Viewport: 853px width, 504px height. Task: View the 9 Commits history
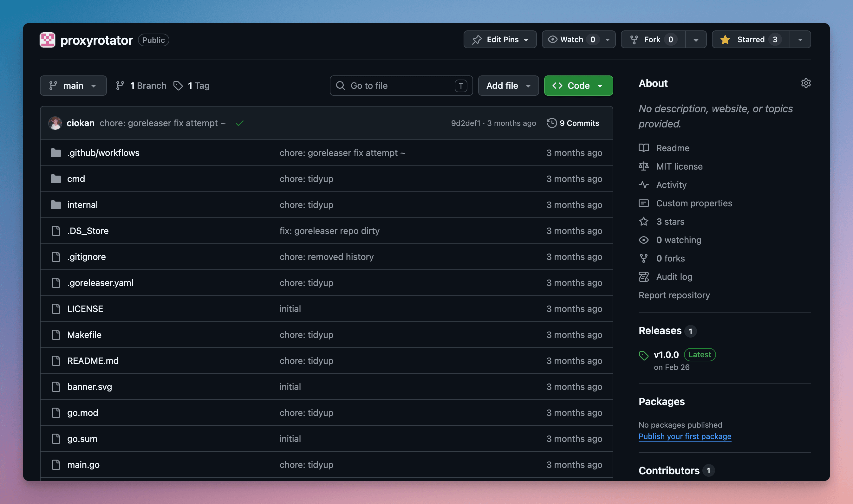(573, 123)
